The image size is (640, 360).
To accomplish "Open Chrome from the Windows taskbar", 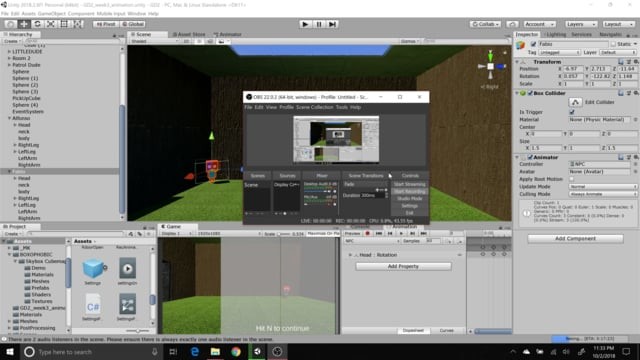I will tap(236, 351).
